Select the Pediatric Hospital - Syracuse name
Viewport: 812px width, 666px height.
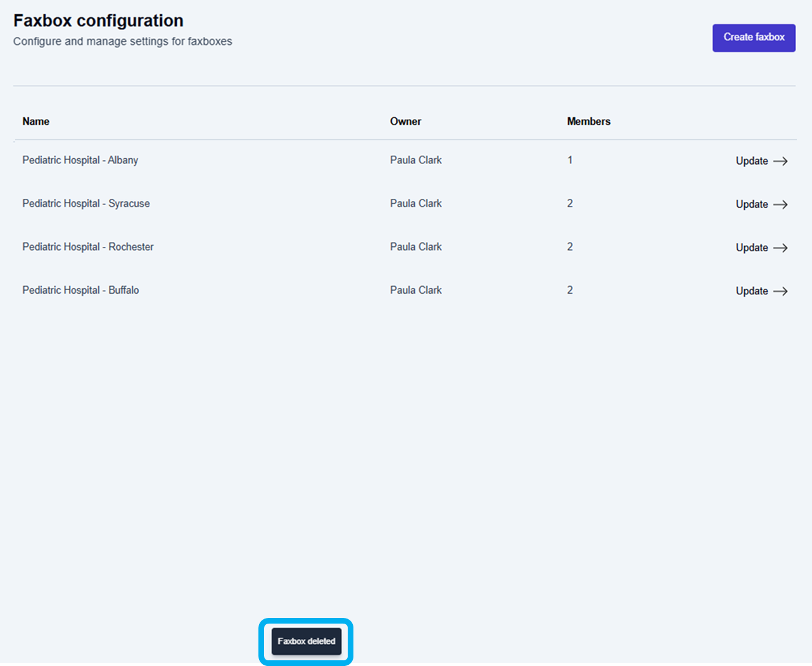click(x=86, y=204)
